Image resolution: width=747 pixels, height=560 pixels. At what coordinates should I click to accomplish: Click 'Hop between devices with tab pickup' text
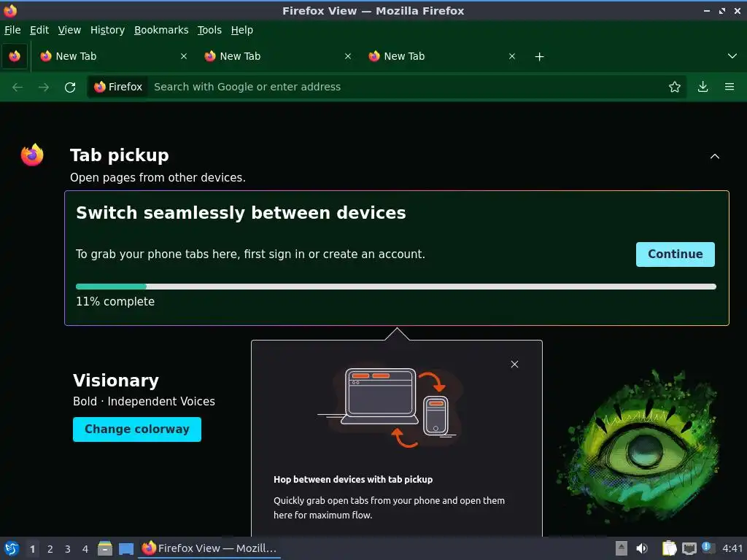coord(353,480)
